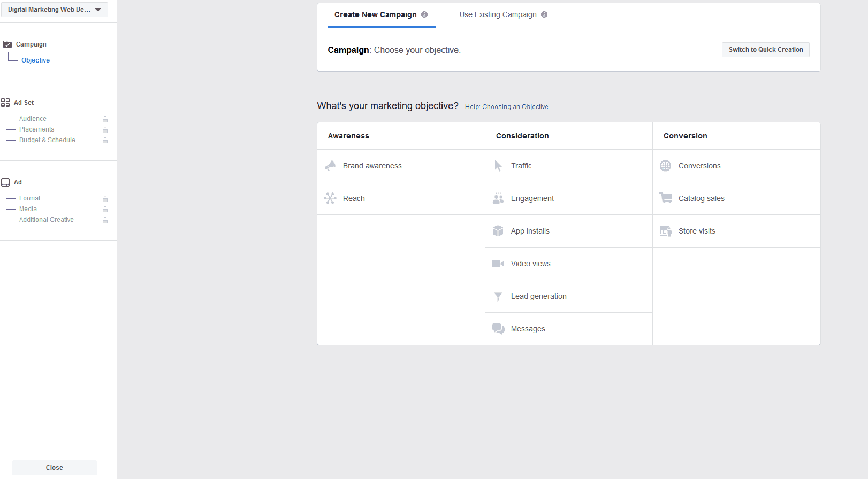Choose Catalog sales objective label
The height and width of the screenshot is (479, 868).
(x=702, y=198)
